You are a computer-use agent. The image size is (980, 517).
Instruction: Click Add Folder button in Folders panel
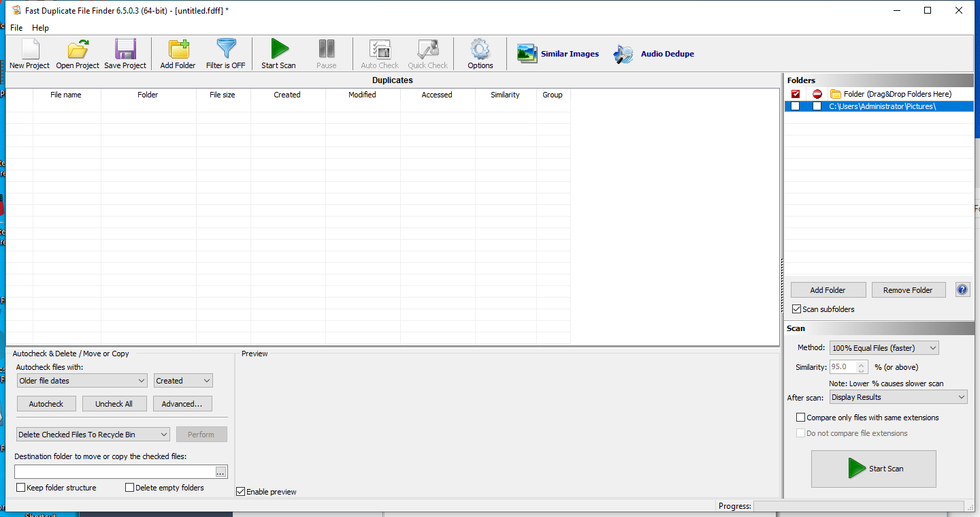pyautogui.click(x=828, y=290)
